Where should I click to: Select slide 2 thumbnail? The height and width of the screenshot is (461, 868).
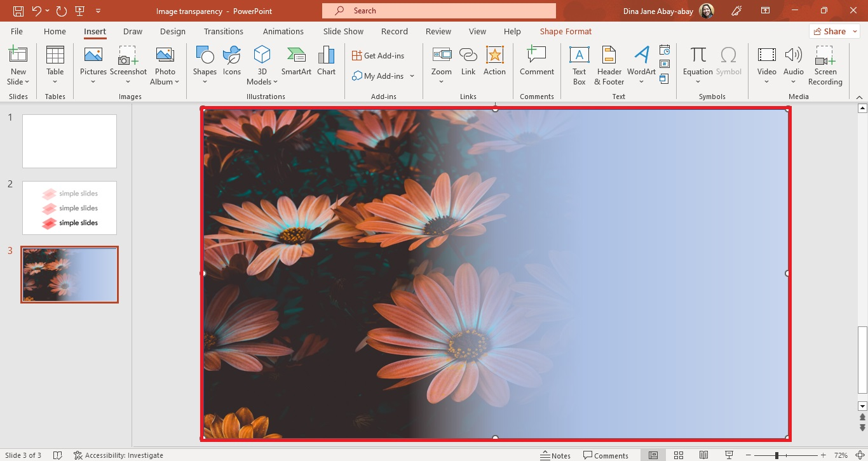click(x=69, y=208)
